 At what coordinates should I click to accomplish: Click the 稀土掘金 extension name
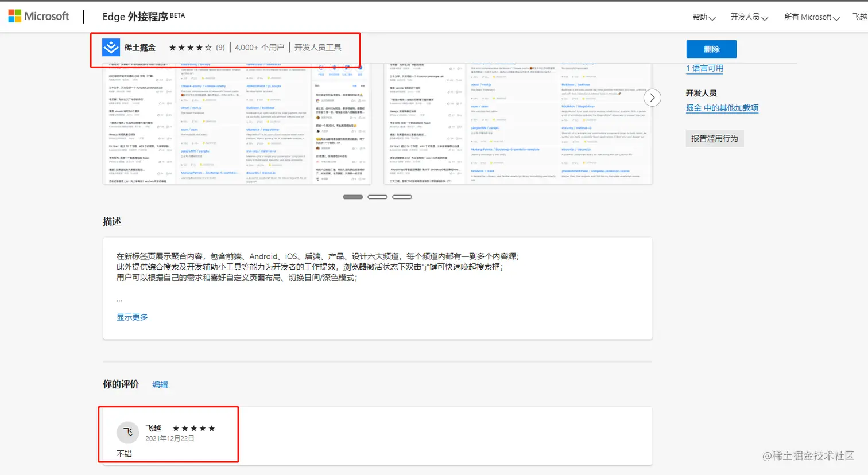pyautogui.click(x=139, y=48)
